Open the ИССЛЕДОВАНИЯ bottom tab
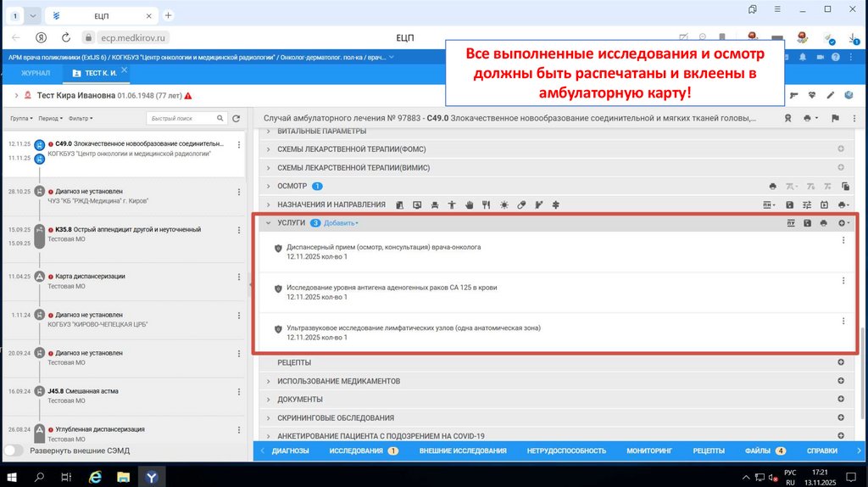The width and height of the screenshot is (868, 487). (x=363, y=451)
